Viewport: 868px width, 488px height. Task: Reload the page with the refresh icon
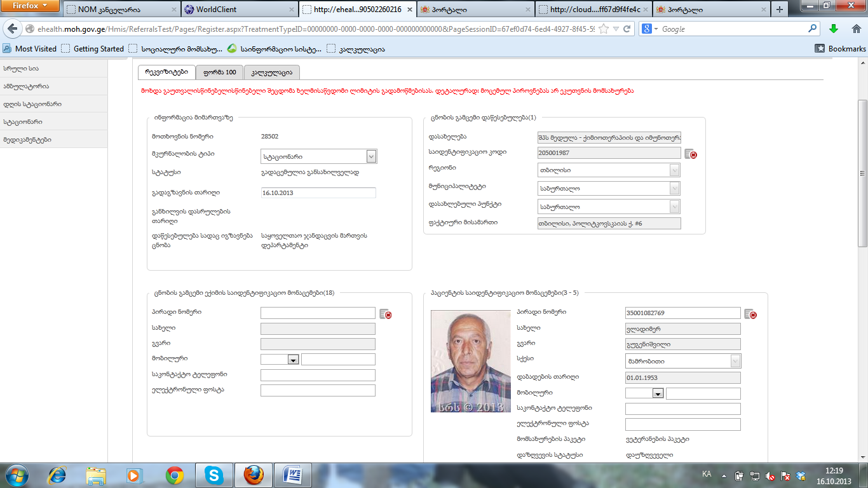pyautogui.click(x=627, y=29)
